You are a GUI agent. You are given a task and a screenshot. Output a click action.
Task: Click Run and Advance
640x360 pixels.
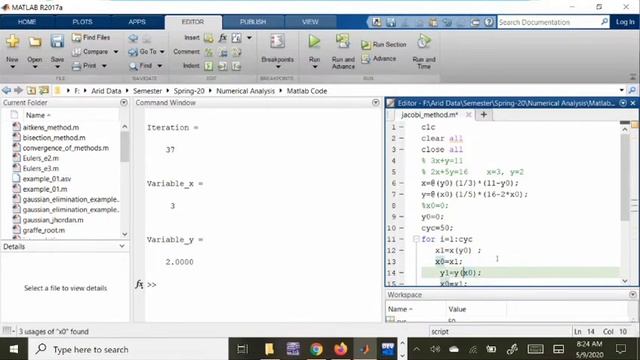coord(343,51)
